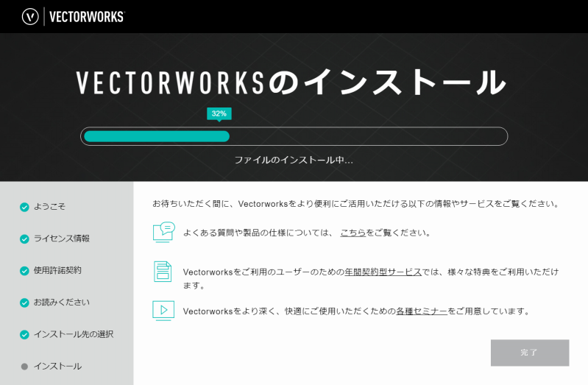Click the annual service document icon
The image size is (588, 385).
click(163, 272)
